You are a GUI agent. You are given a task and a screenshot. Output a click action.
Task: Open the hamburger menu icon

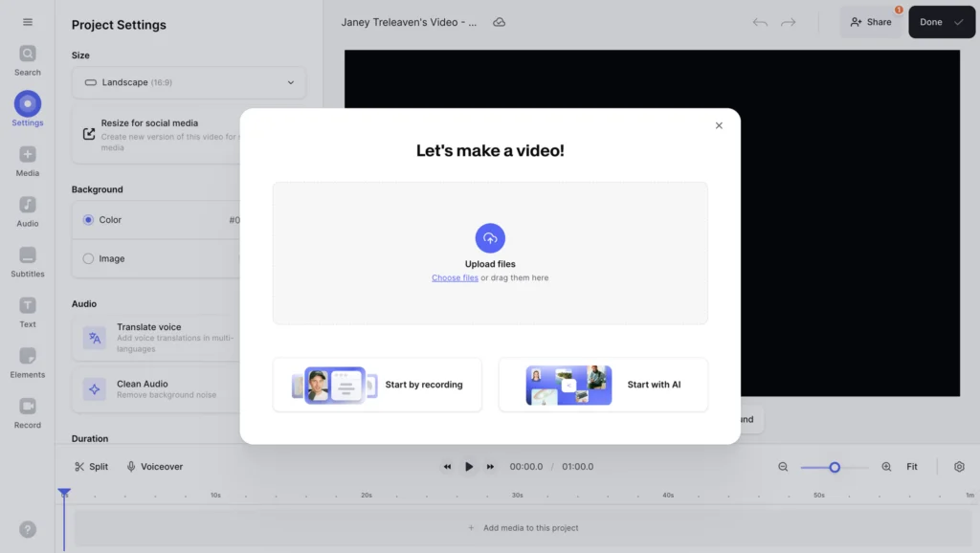point(28,22)
